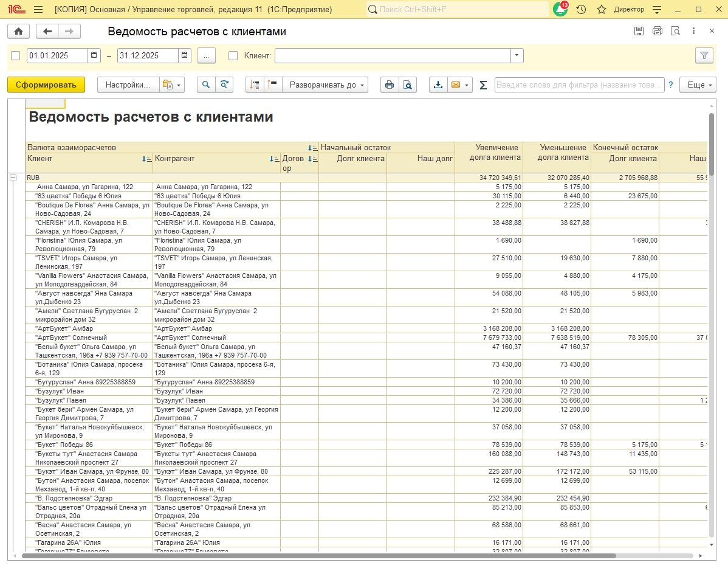This screenshot has height=568, width=728.
Task: Open preview icon in top-right header
Action: [x=676, y=31]
